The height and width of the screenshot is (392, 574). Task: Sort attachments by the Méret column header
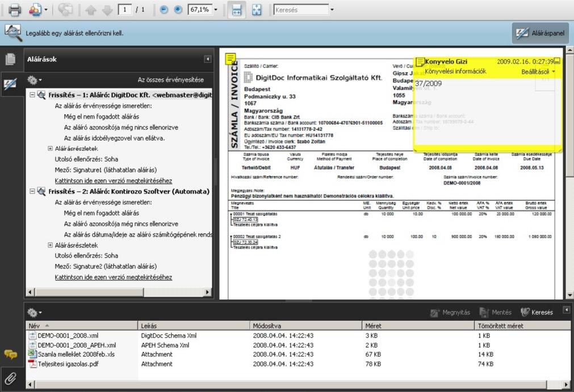419,326
